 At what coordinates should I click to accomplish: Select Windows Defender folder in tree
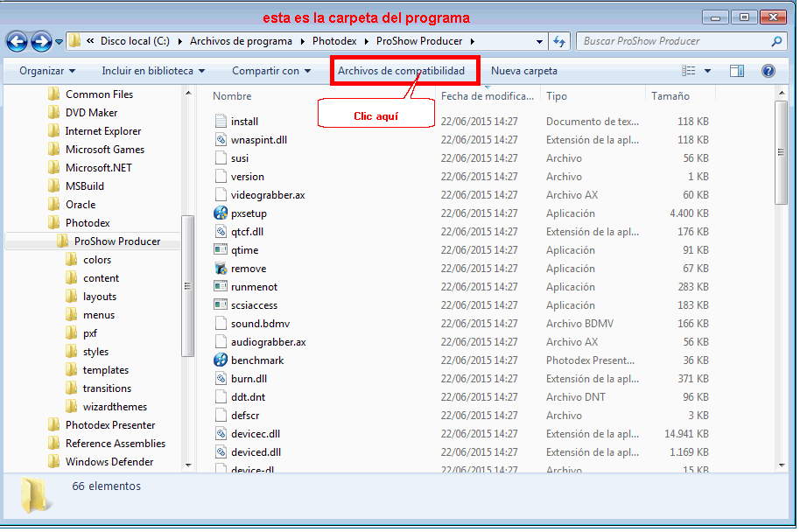pos(101,462)
